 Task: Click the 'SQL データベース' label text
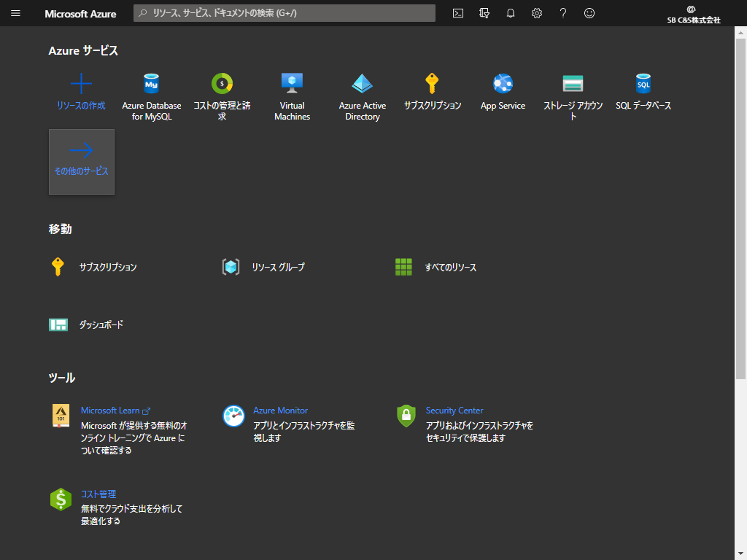click(643, 106)
